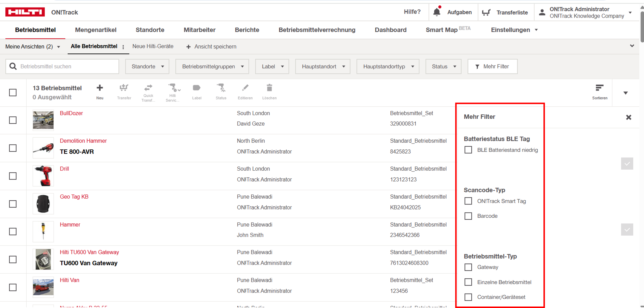Viewport: 644px width, 308px height.
Task: Click the Geo Tag KB thumbnail
Action: 43,204
